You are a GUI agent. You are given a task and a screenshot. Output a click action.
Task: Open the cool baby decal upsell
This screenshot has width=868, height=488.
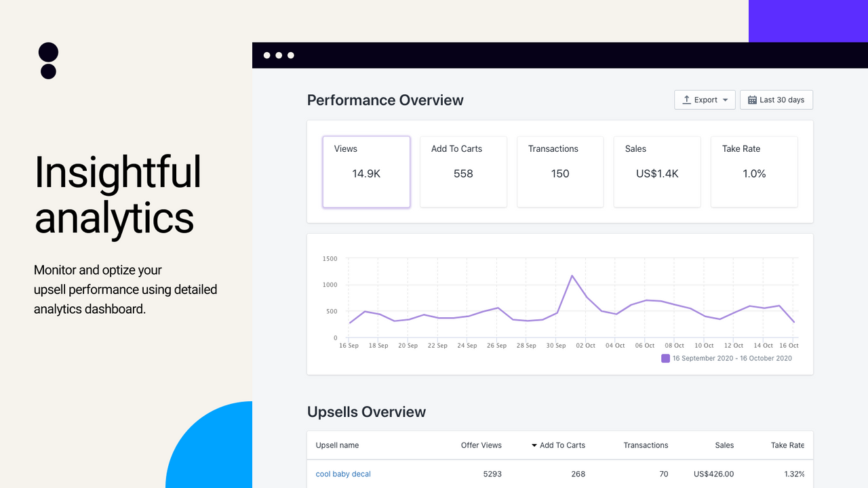tap(343, 474)
